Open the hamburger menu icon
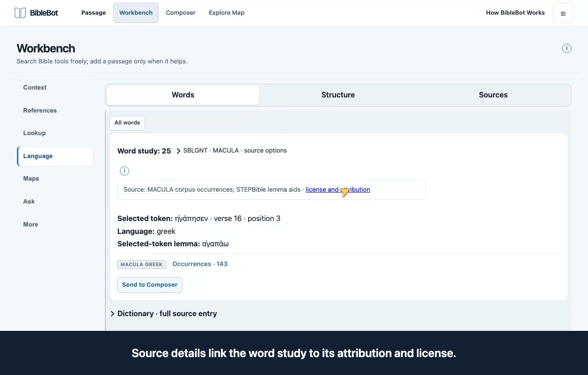588x375 pixels. click(563, 13)
